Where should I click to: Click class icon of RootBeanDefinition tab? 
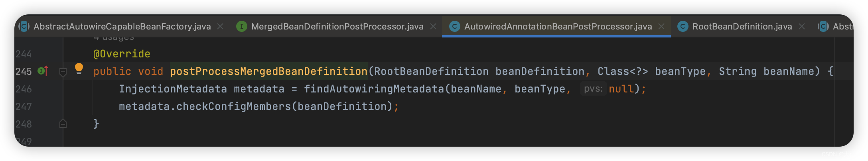tap(683, 26)
